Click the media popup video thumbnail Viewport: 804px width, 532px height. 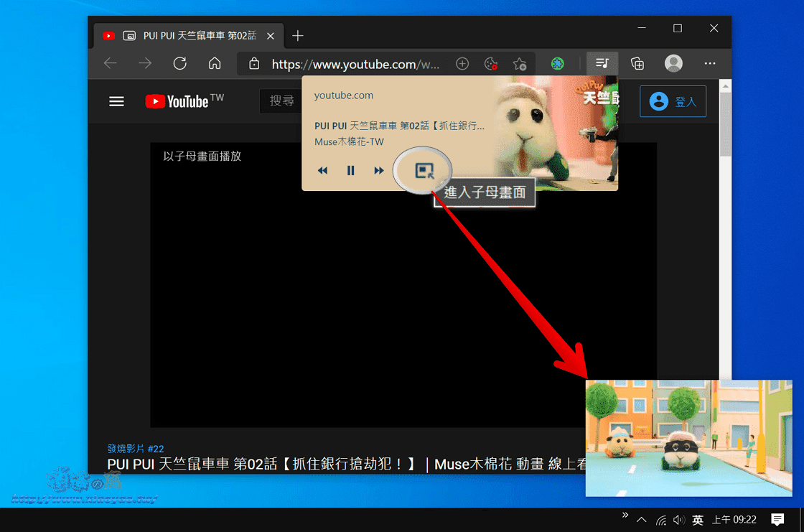[555, 134]
